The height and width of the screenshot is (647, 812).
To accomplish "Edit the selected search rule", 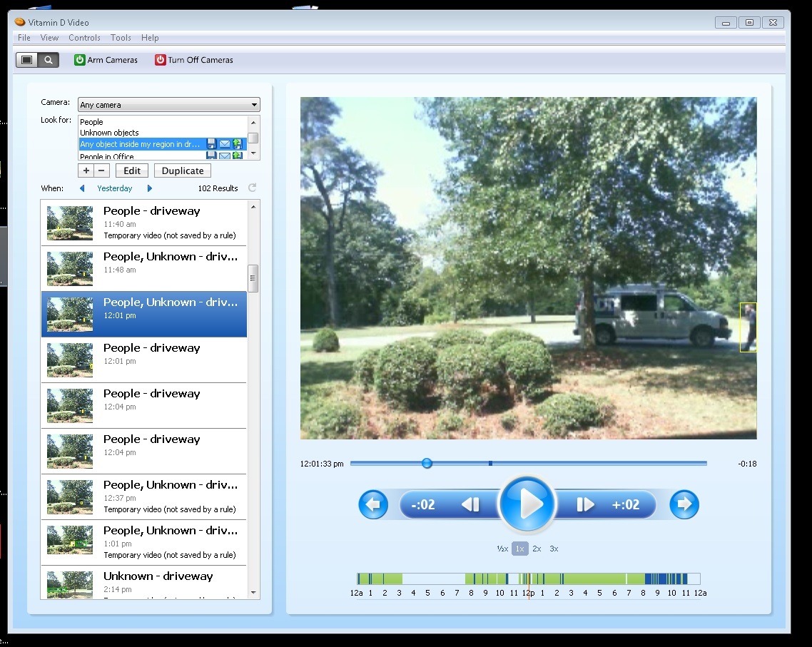I will point(131,170).
